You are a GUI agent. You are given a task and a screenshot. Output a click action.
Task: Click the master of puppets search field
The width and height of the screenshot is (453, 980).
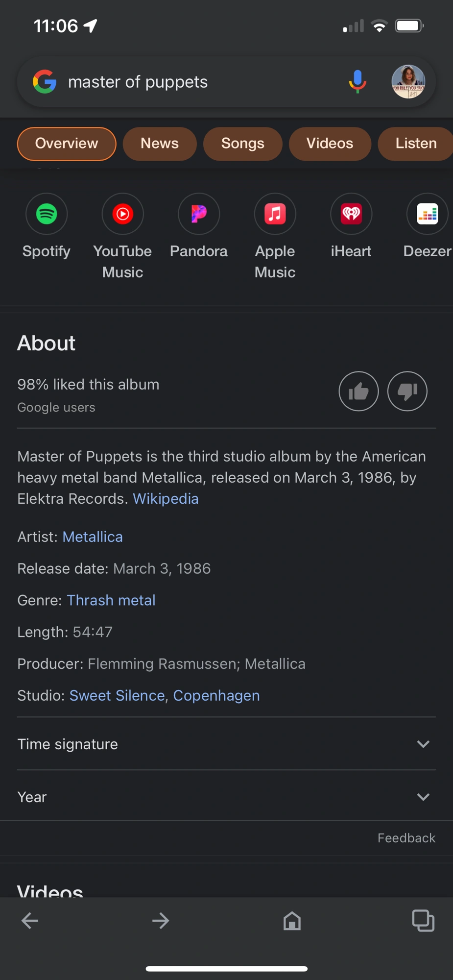tap(196, 82)
